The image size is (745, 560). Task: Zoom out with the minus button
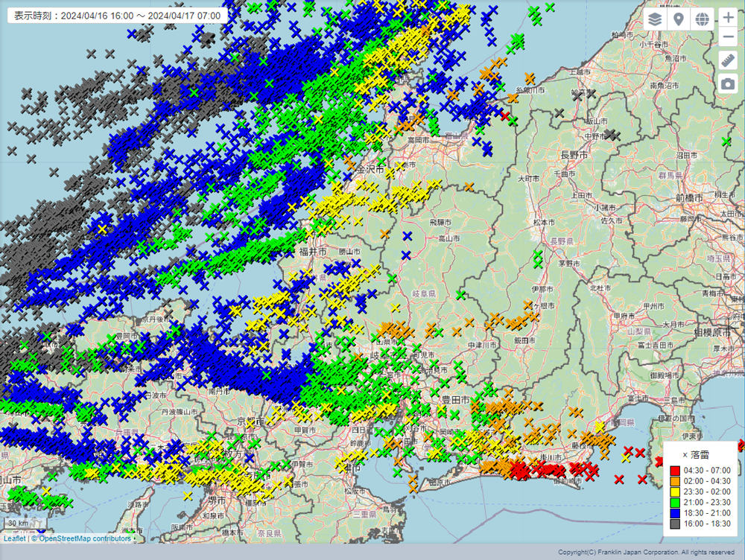pos(728,37)
